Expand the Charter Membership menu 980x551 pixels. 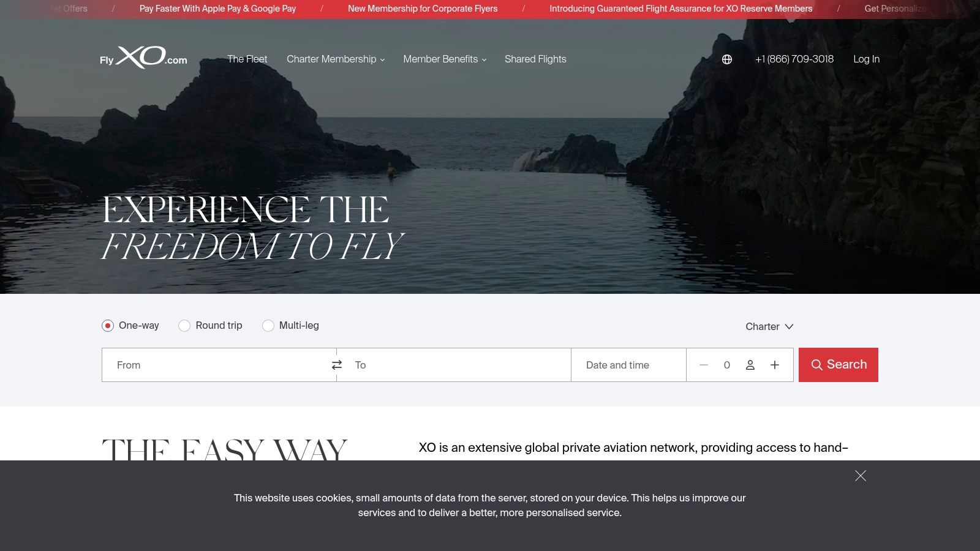[x=336, y=59]
